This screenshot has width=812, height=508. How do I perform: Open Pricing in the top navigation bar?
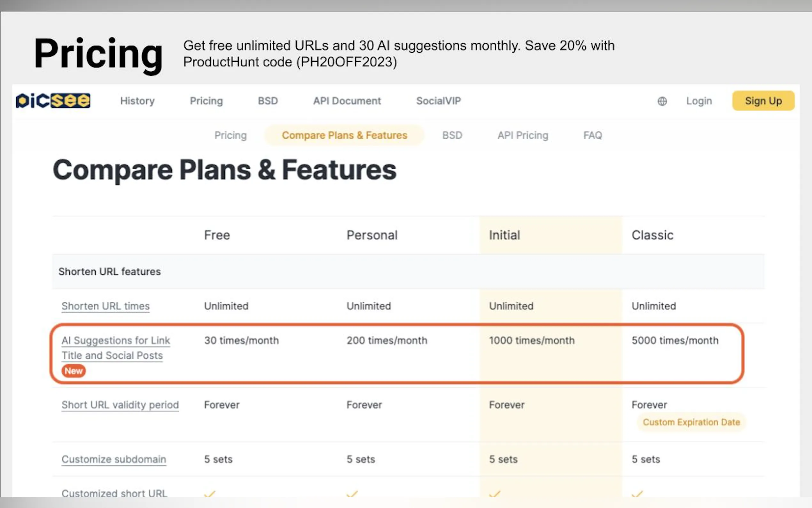(206, 101)
